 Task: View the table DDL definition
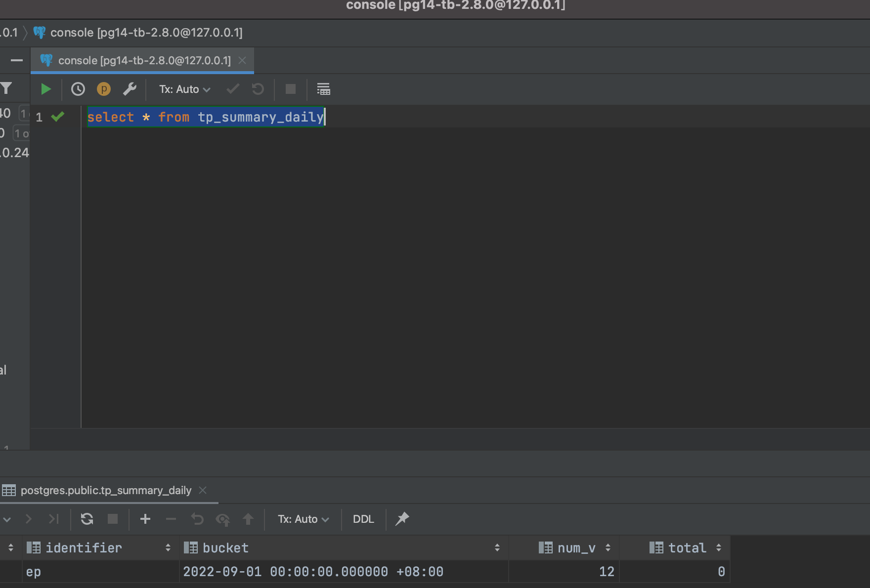pyautogui.click(x=363, y=519)
